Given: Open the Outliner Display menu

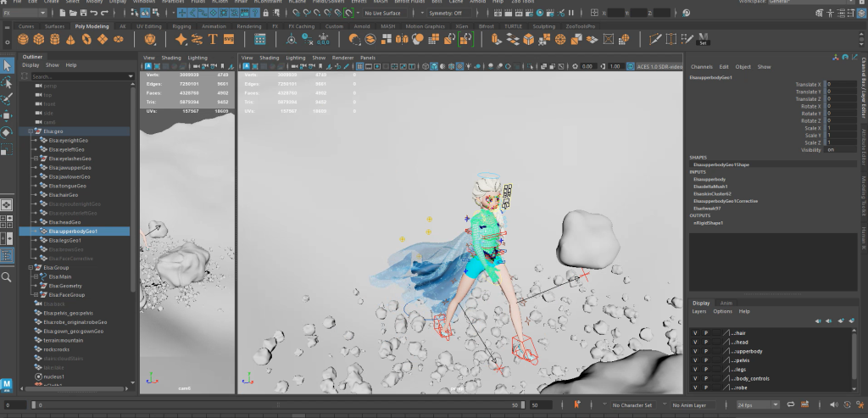Looking at the screenshot, I should click(31, 65).
